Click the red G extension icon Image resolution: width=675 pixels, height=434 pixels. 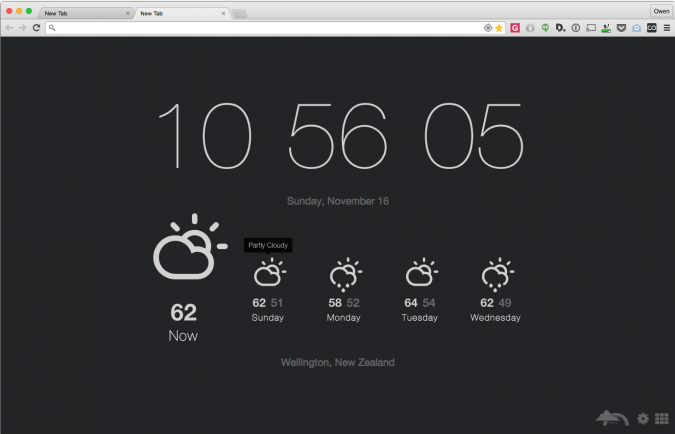(x=515, y=28)
